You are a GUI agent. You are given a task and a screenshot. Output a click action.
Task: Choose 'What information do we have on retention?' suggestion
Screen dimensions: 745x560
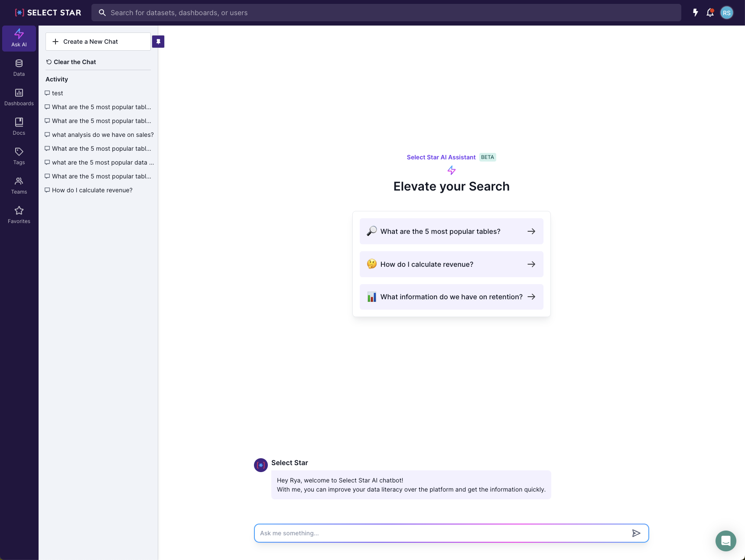pyautogui.click(x=451, y=297)
